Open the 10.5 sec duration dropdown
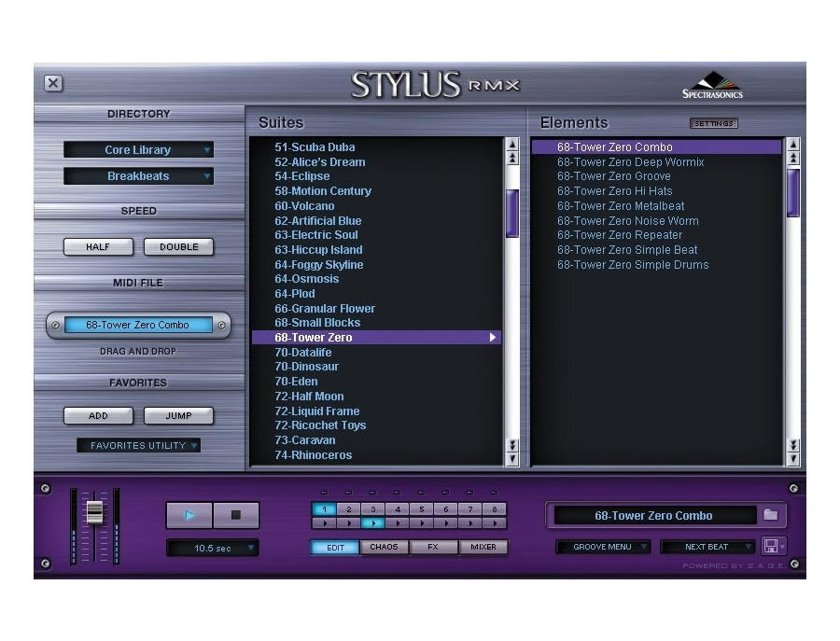This screenshot has height=641, width=840. click(x=213, y=548)
